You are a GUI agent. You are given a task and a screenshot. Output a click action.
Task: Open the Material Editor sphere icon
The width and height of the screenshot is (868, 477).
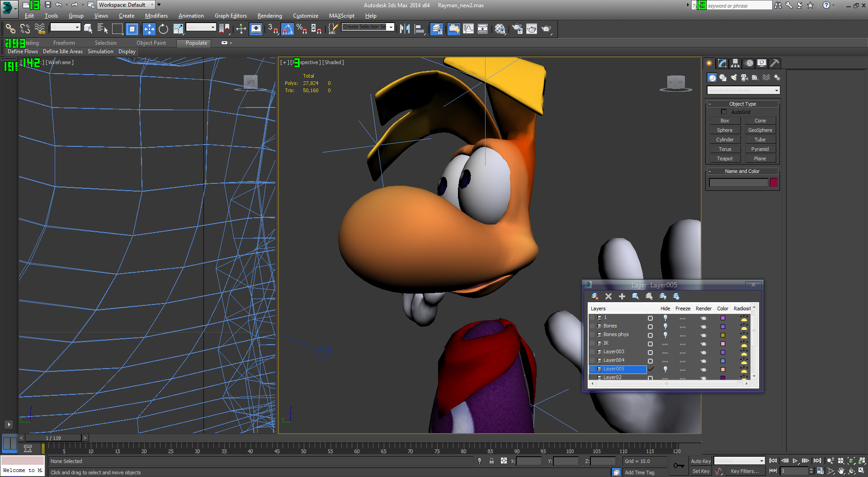pos(500,29)
